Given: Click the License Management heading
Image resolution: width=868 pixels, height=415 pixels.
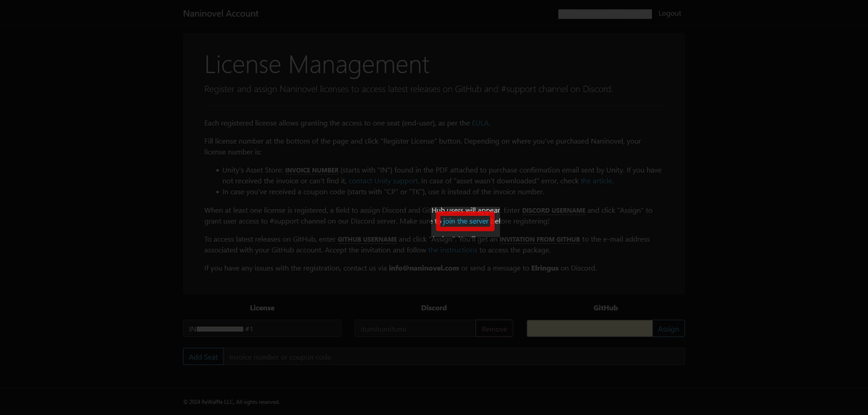Looking at the screenshot, I should pos(317,64).
